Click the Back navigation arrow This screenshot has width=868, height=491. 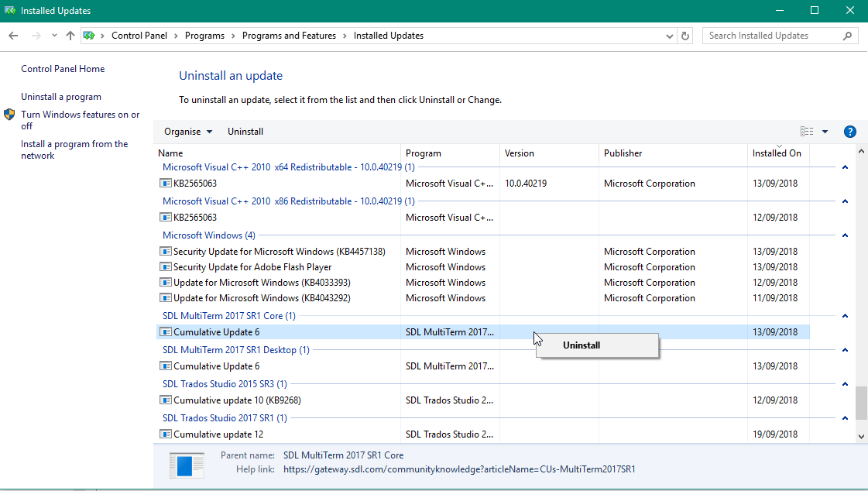tap(13, 36)
